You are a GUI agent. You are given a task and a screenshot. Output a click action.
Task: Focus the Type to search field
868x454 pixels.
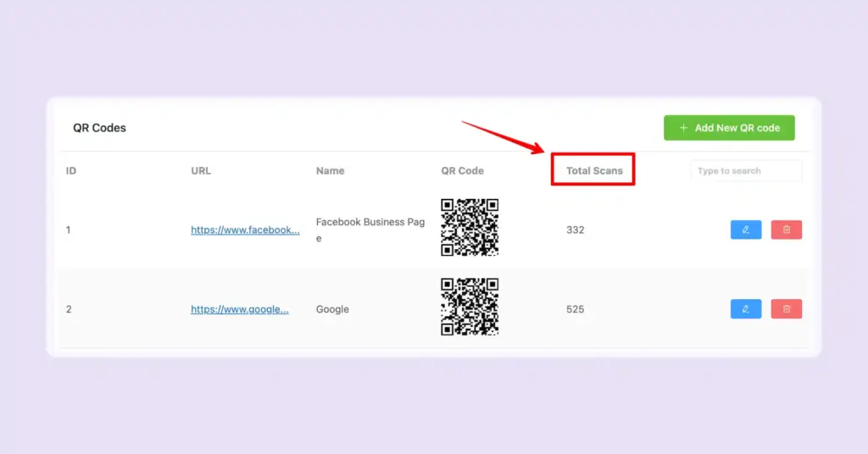coord(746,171)
